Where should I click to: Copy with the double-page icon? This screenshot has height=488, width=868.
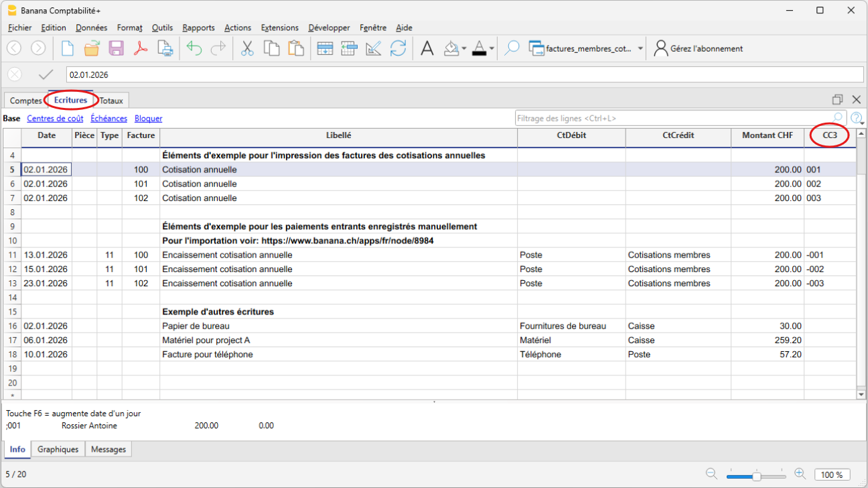coord(271,48)
